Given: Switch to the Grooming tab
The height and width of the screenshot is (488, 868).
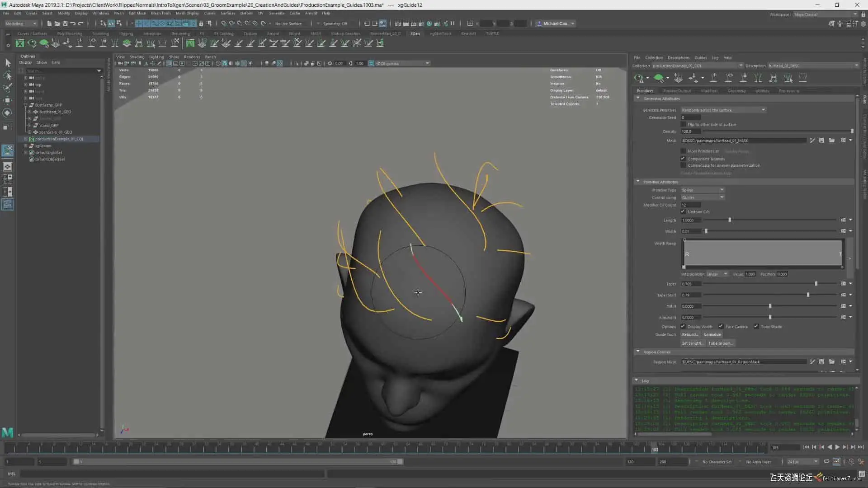Looking at the screenshot, I should [736, 91].
